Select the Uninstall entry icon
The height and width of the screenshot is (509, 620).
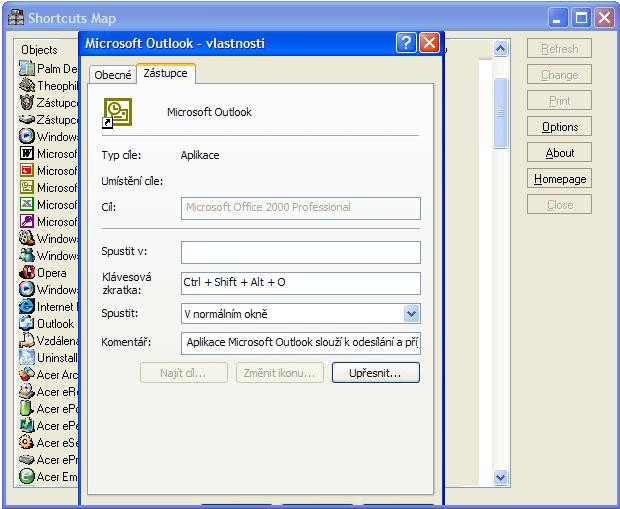[27, 357]
